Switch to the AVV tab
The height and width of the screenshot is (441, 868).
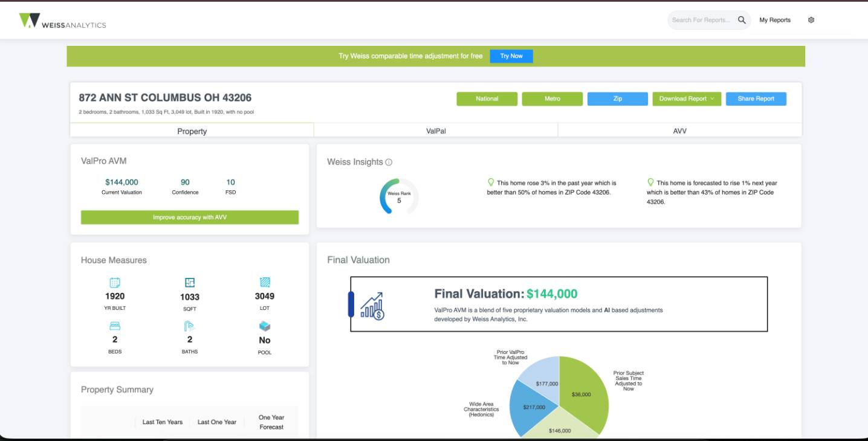[x=680, y=130]
